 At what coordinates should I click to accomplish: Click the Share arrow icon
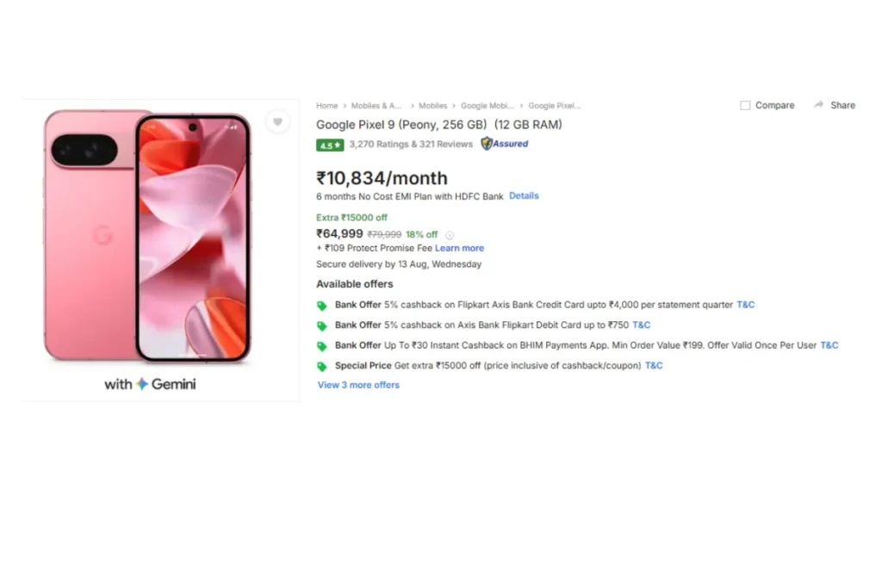[818, 105]
